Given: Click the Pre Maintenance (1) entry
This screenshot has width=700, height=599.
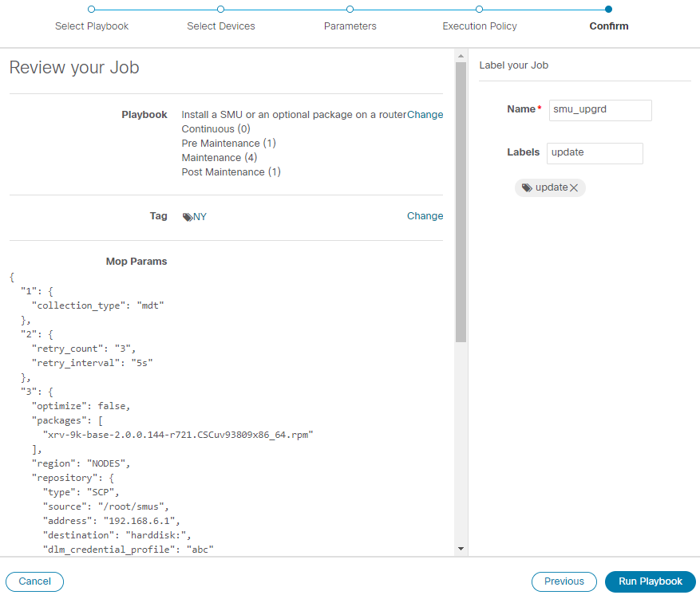Looking at the screenshot, I should pos(228,144).
